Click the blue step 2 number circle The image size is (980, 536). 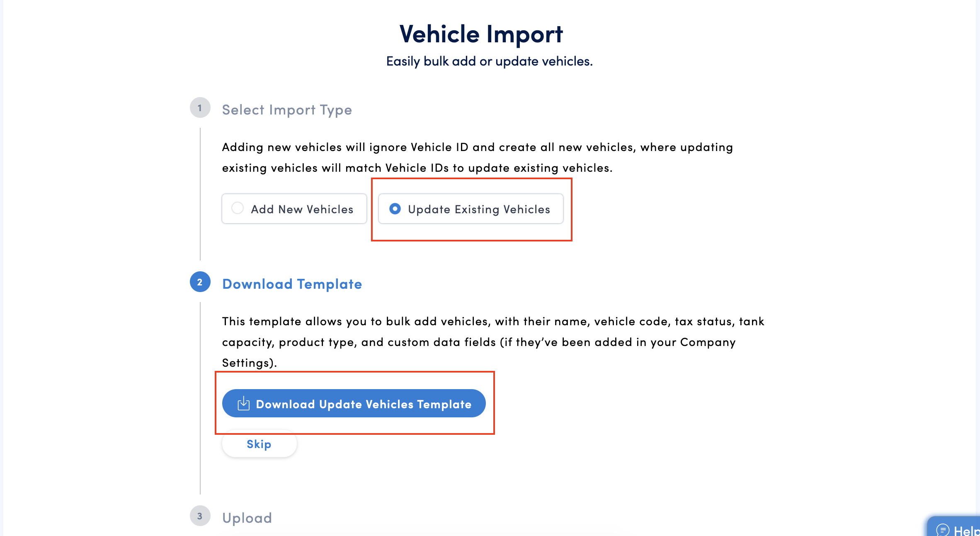pos(200,282)
